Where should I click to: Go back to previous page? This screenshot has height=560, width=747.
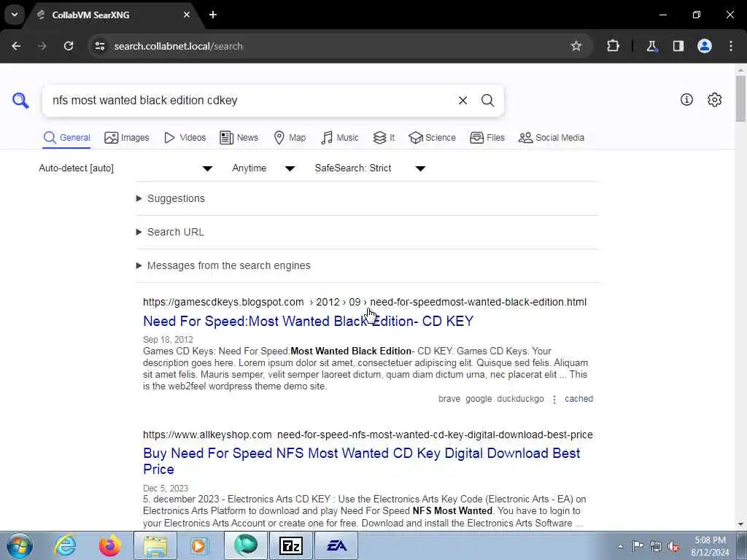click(x=16, y=46)
